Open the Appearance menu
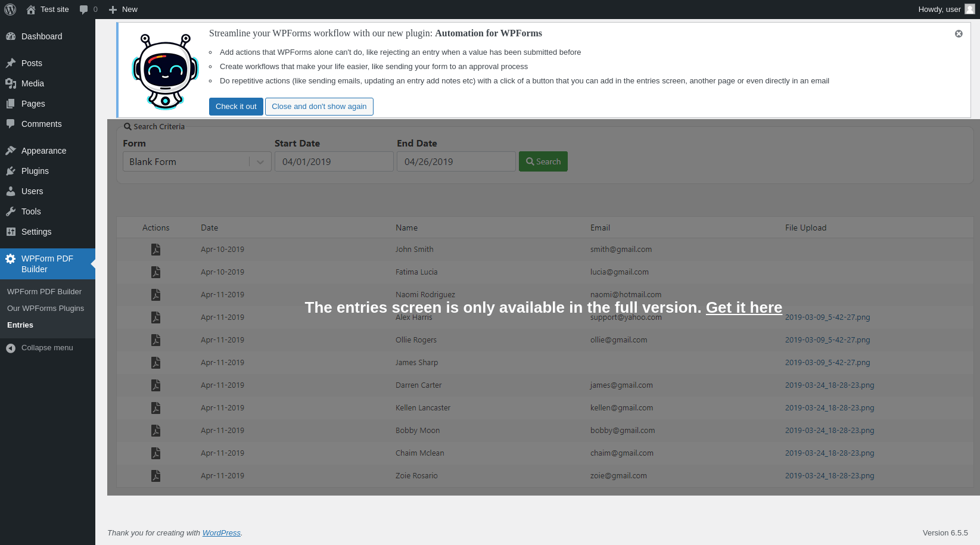 48,151
